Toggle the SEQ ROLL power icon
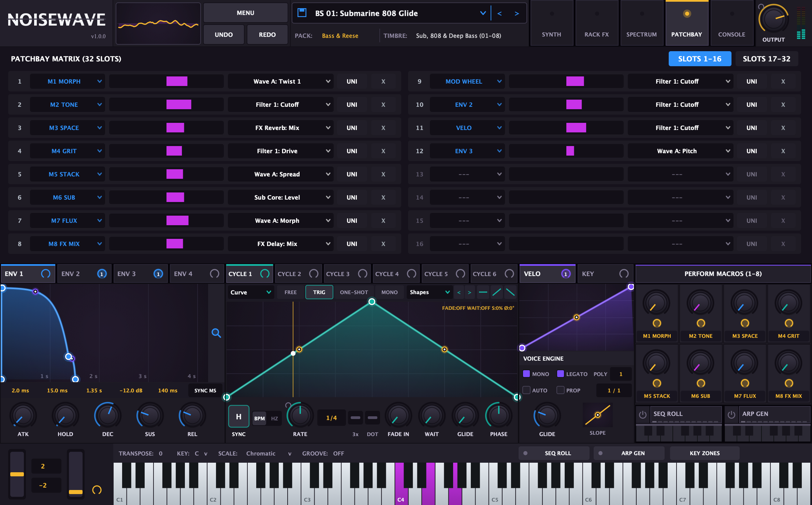Viewport: 812px width, 505px height. tap(643, 415)
